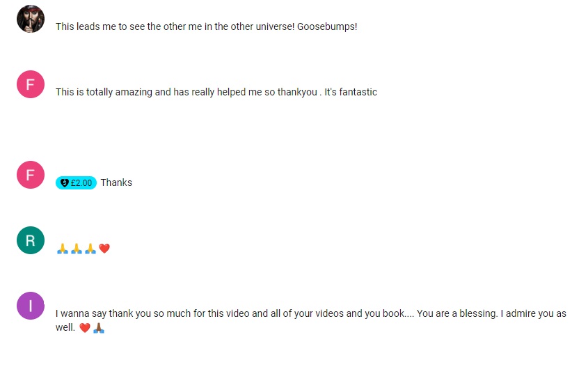Viewport: 588px width, 367px height.
Task: Click "It's fantastic" at the end of F's comment
Action: 351,92
